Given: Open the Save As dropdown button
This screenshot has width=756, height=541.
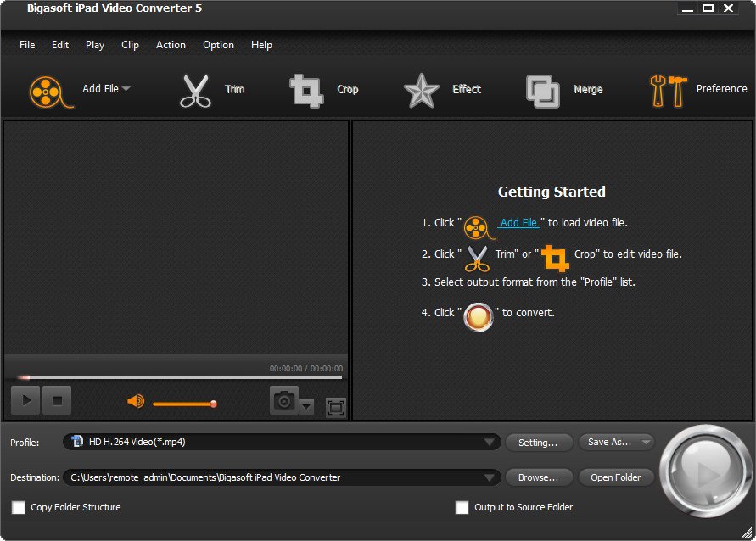Looking at the screenshot, I should point(616,442).
